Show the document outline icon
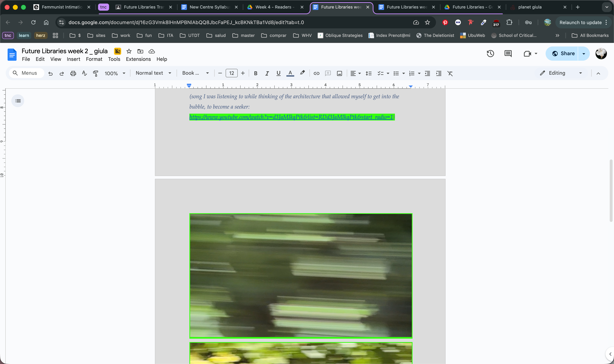This screenshot has width=614, height=364. [18, 101]
